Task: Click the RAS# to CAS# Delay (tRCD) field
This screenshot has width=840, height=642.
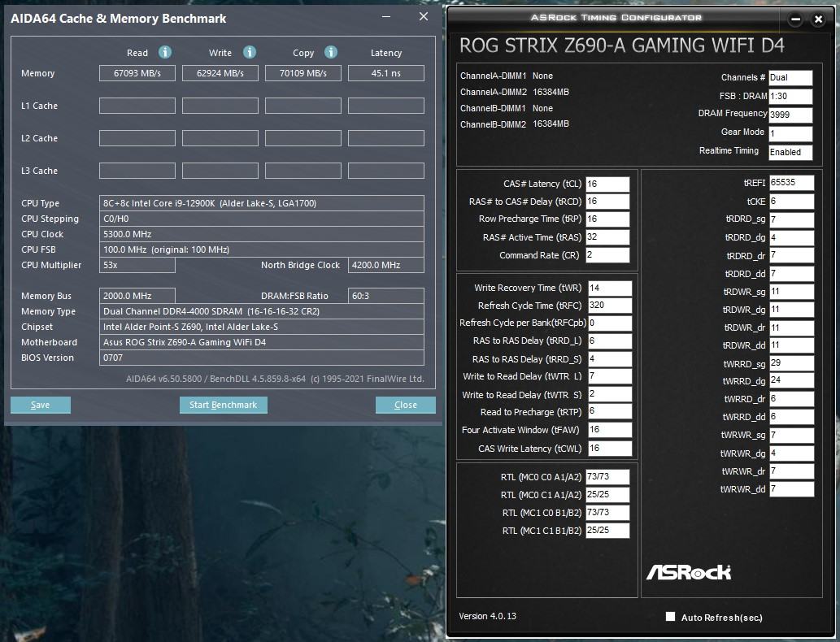Action: click(607, 202)
